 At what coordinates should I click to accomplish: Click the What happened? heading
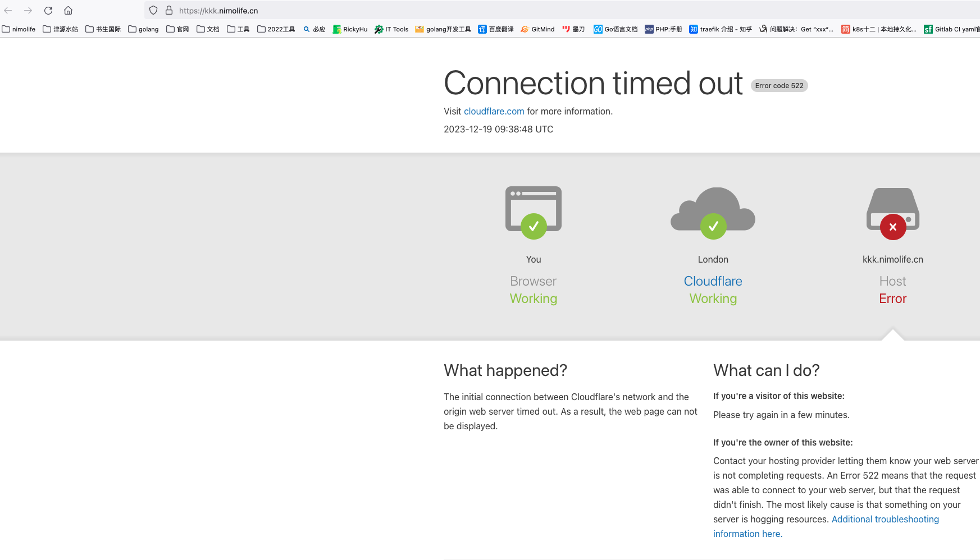(505, 370)
